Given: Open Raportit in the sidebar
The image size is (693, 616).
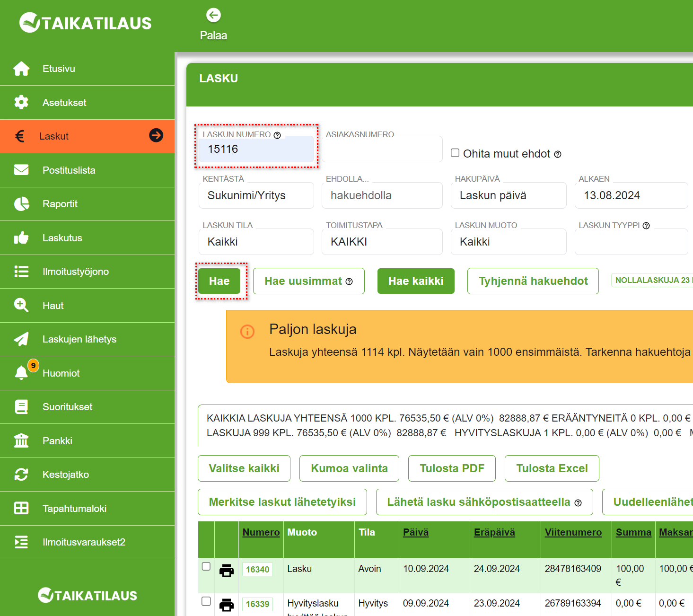Looking at the screenshot, I should tap(88, 204).
